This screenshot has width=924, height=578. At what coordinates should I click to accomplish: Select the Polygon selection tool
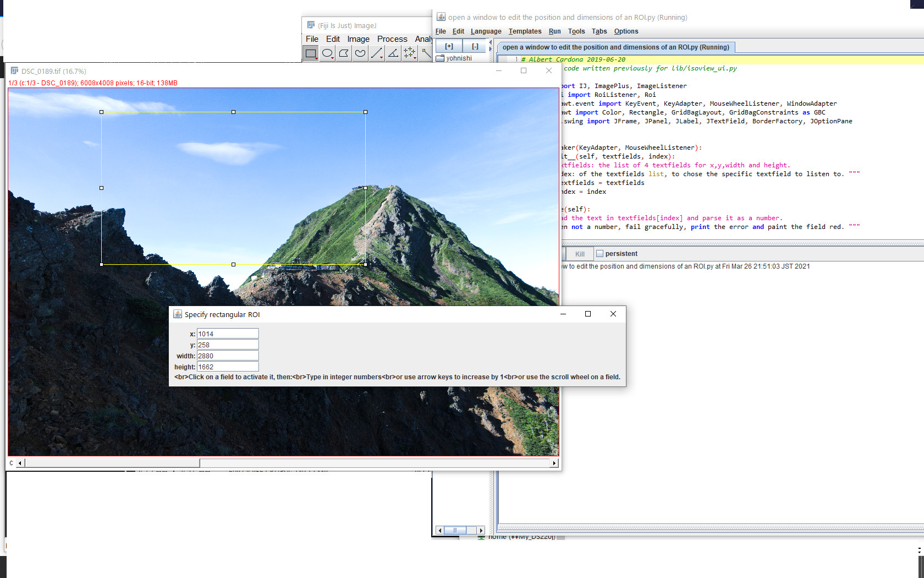tap(343, 53)
